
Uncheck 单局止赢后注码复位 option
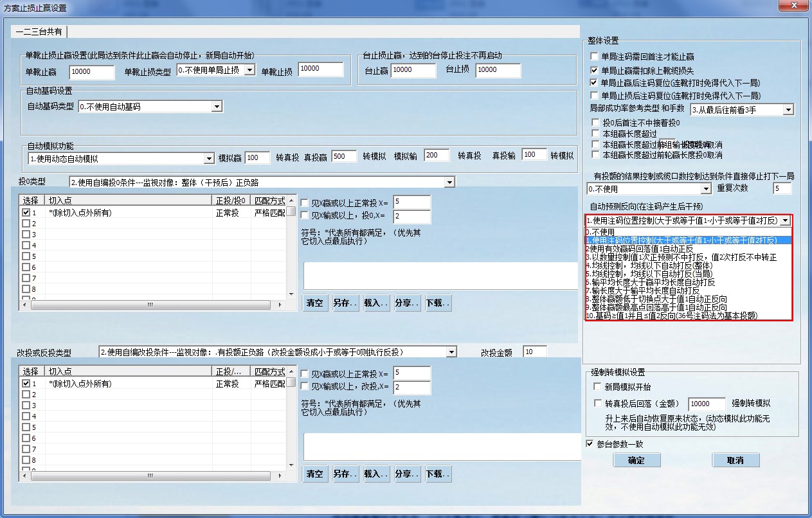coord(594,82)
